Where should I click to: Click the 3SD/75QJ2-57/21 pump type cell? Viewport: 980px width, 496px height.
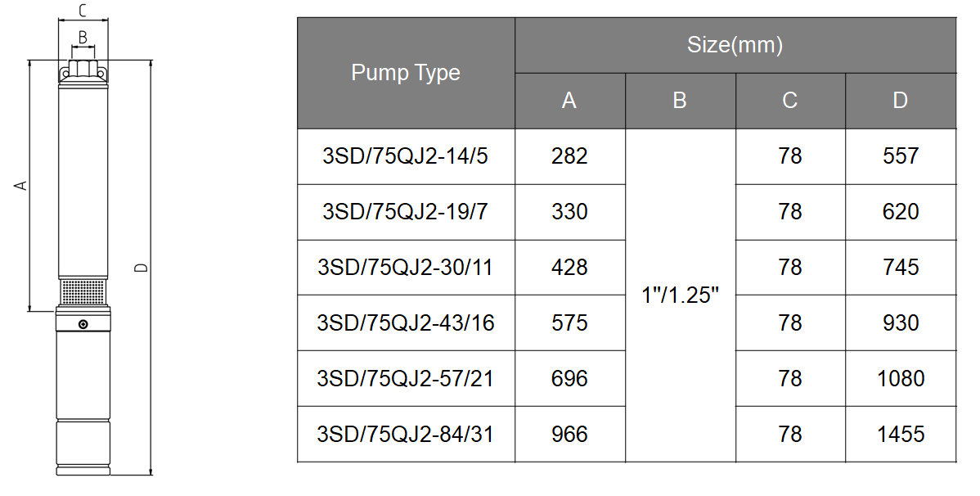pyautogui.click(x=406, y=379)
